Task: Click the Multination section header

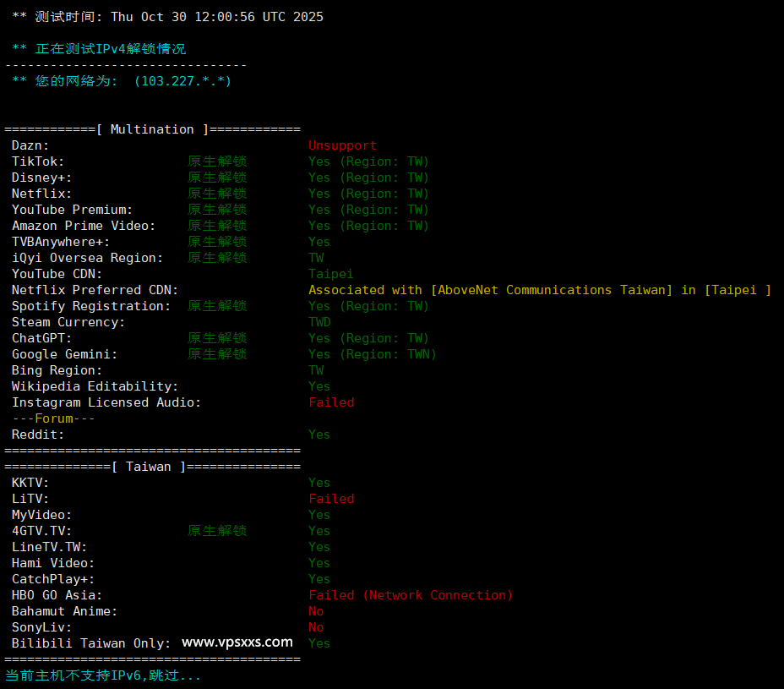Action: point(152,129)
